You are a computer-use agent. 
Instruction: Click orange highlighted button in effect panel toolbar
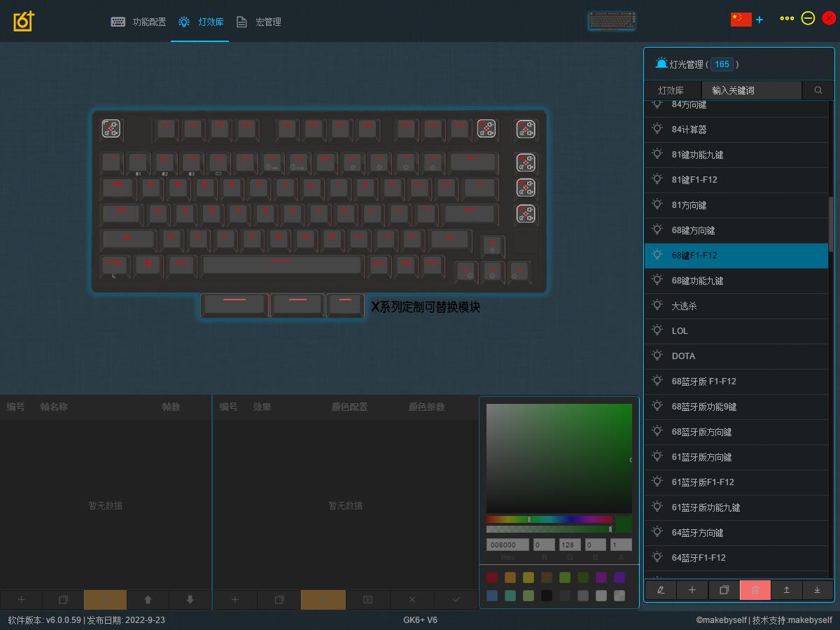pos(323,600)
